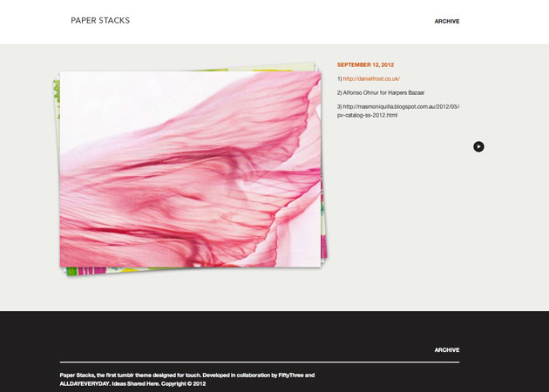The image size is (549, 392).
Task: Click the September 12, 2012 post date
Action: tap(365, 64)
